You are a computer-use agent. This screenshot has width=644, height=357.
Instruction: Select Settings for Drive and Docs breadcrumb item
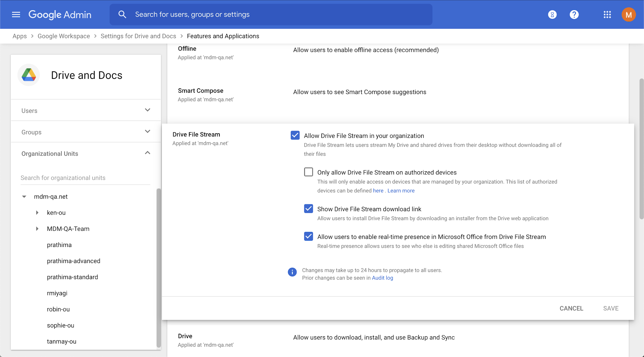tap(138, 36)
